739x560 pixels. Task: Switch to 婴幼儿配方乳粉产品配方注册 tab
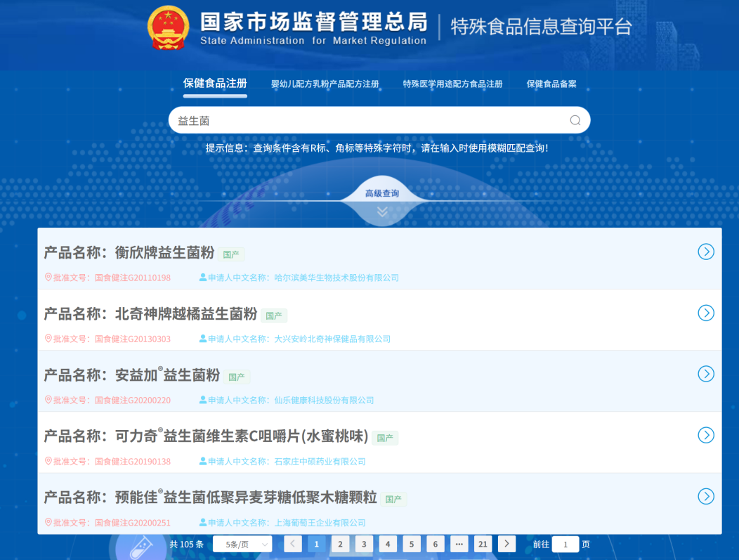[325, 84]
